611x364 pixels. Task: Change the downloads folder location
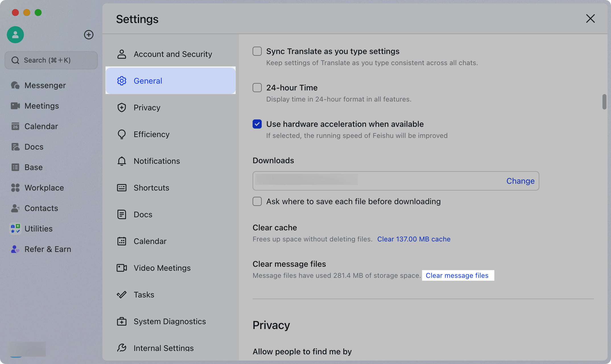[520, 181]
